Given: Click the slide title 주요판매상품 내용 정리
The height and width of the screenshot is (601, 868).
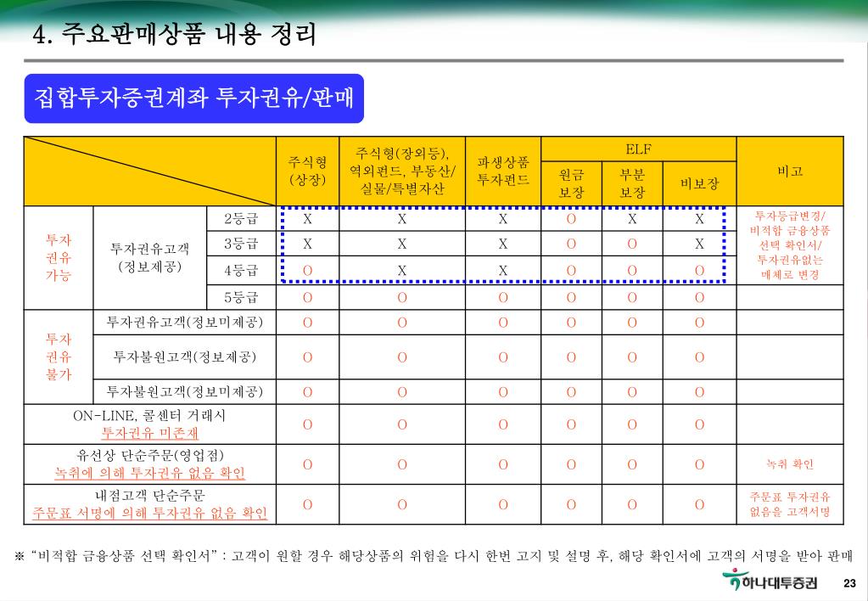Looking at the screenshot, I should point(175,34).
